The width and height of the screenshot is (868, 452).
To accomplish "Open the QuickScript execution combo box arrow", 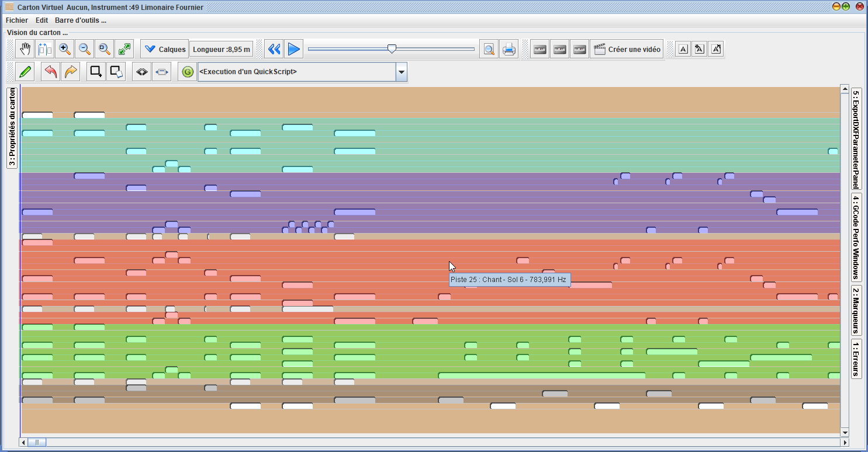I will coord(402,72).
